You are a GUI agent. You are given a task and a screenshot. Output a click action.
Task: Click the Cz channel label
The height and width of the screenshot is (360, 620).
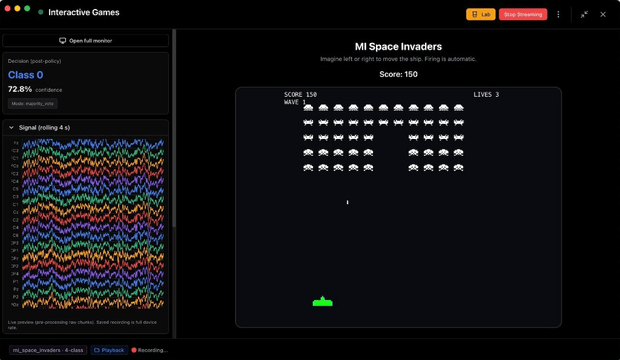(15, 212)
